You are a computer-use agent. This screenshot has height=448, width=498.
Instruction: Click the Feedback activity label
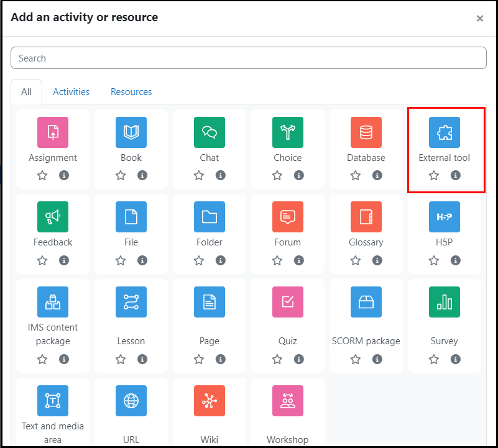pyautogui.click(x=53, y=242)
